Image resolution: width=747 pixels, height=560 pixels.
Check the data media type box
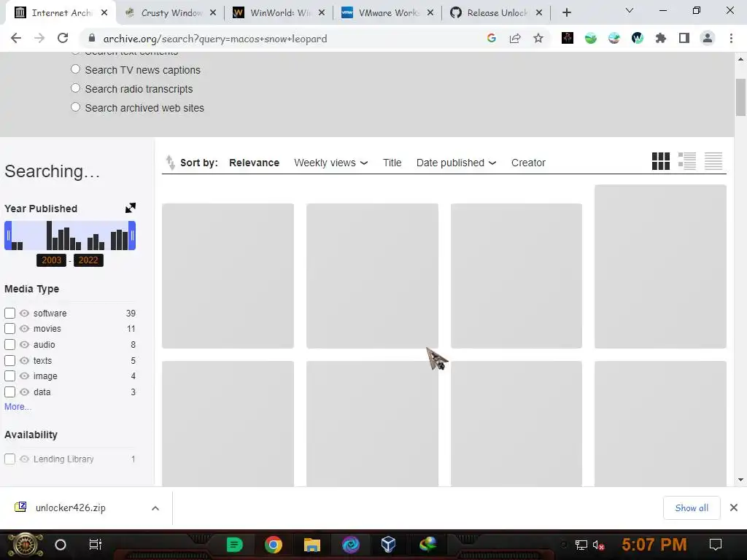point(9,392)
